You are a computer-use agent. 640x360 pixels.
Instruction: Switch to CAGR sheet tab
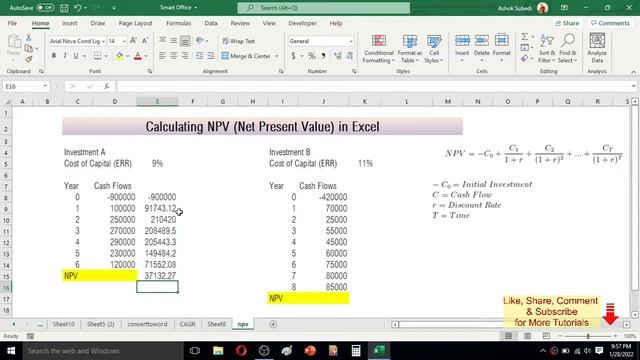(187, 324)
